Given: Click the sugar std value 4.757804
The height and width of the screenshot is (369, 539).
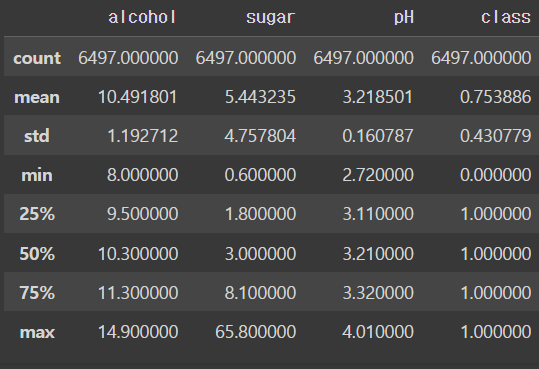Looking at the screenshot, I should tap(260, 136).
